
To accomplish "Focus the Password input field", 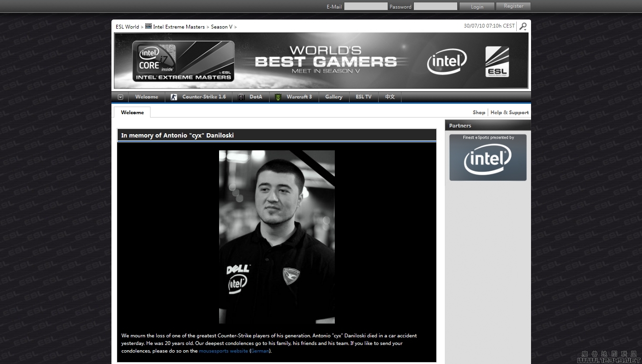I will [x=435, y=6].
